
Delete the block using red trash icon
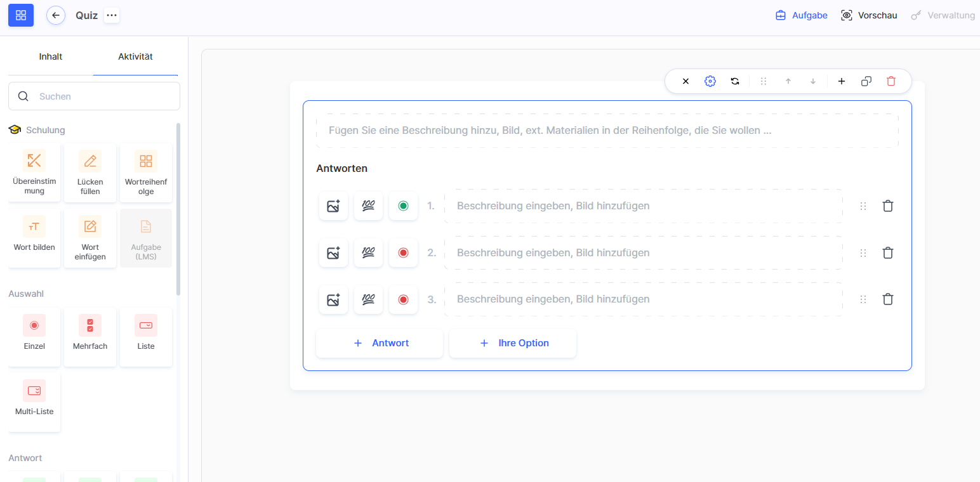pyautogui.click(x=891, y=81)
